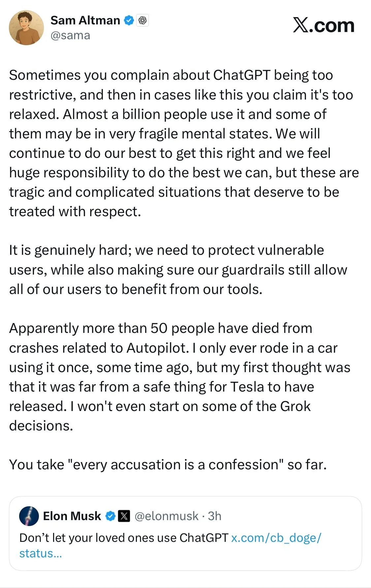Screen dimensions: 371x588
Task: Click Sam Altman's blue verified badge
Action: tap(129, 20)
